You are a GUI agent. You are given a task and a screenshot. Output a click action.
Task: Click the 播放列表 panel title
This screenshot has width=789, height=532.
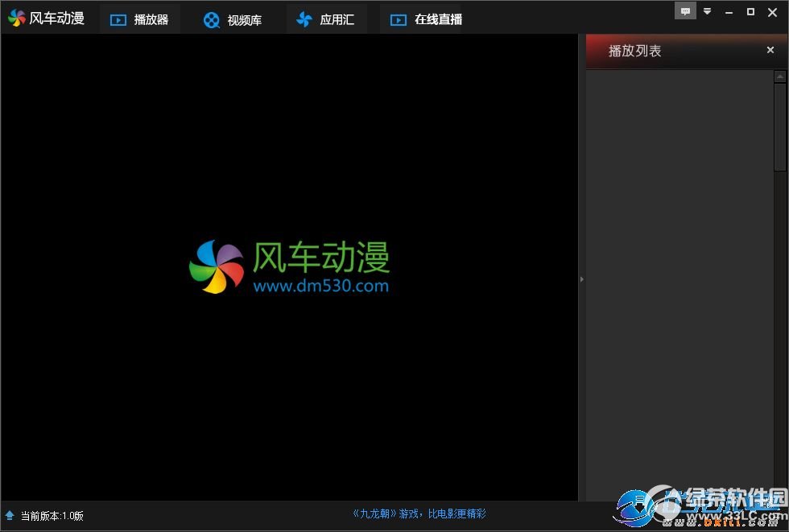point(634,51)
